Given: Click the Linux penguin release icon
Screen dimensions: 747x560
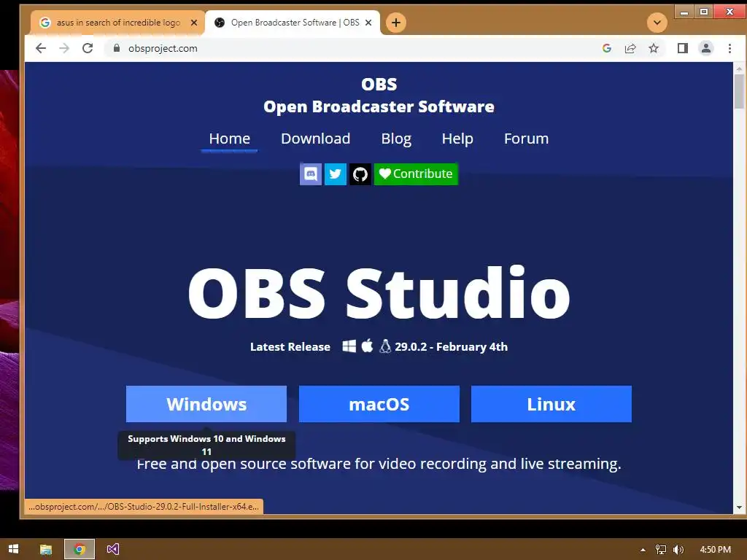Looking at the screenshot, I should (385, 346).
